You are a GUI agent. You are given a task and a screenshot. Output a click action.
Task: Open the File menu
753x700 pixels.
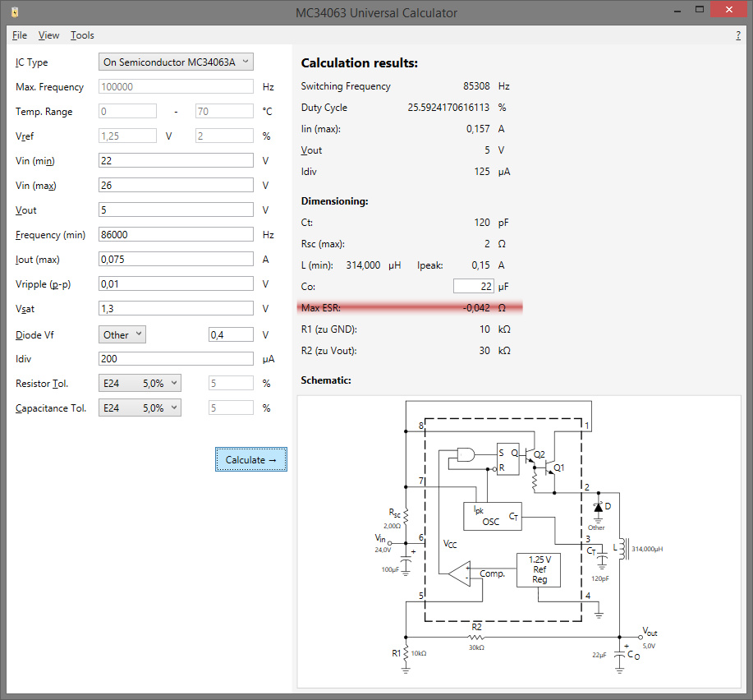20,35
